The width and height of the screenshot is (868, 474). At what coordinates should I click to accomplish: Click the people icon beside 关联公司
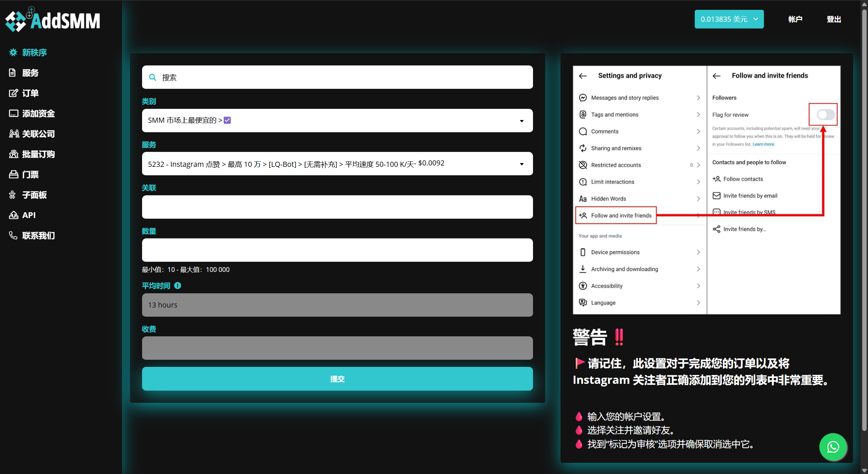pos(14,134)
